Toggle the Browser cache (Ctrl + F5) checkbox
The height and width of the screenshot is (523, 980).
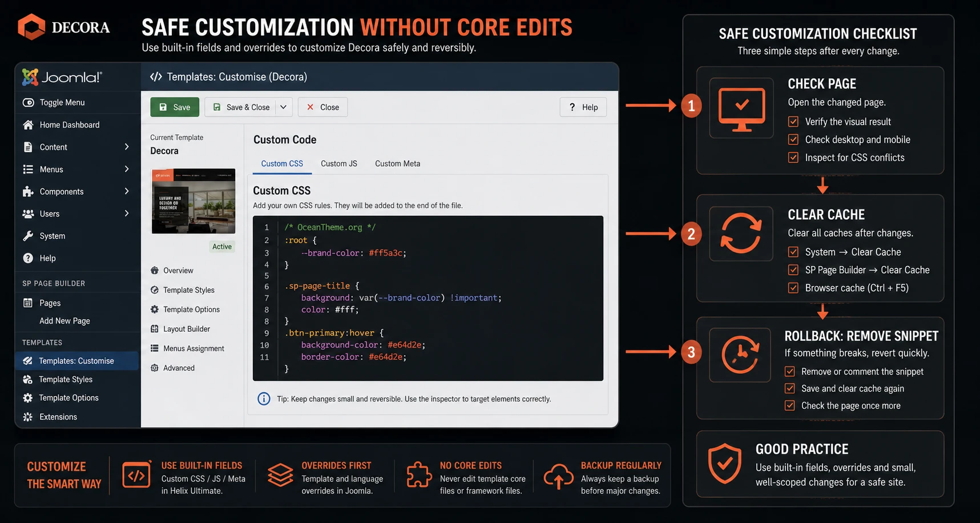pos(793,288)
